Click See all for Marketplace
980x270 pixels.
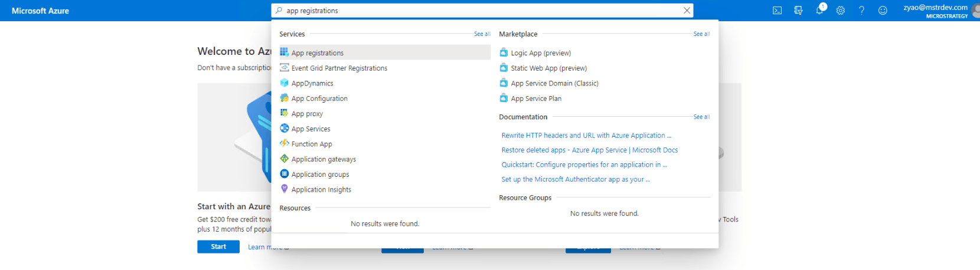pos(701,34)
